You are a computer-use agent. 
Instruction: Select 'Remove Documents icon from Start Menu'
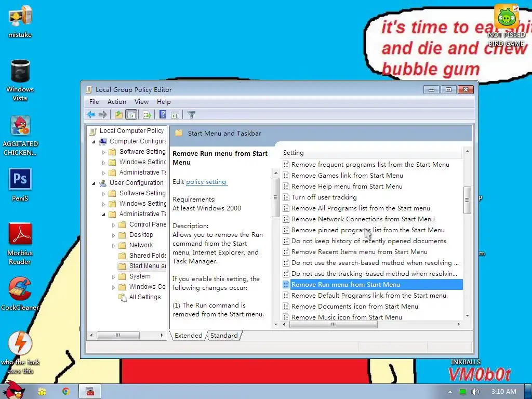tap(354, 307)
